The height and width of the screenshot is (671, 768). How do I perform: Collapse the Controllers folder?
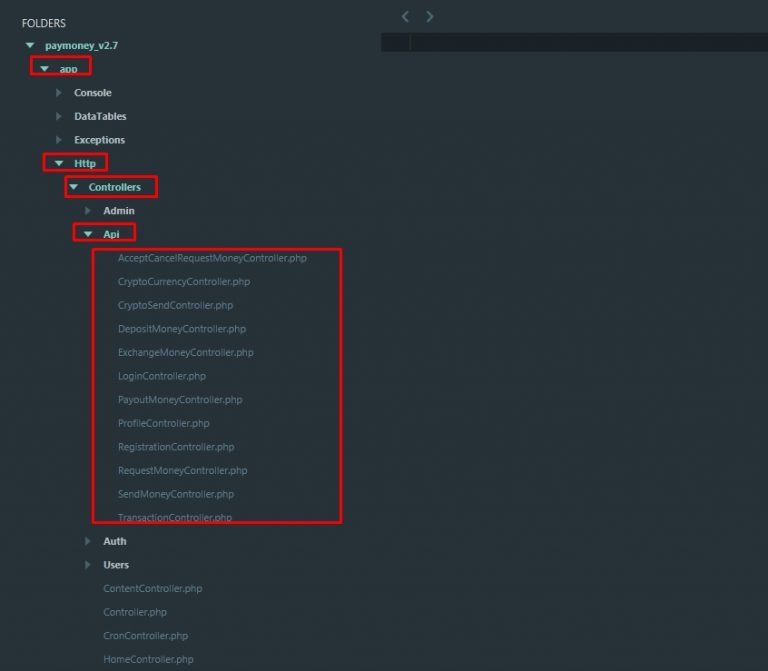pyautogui.click(x=73, y=187)
